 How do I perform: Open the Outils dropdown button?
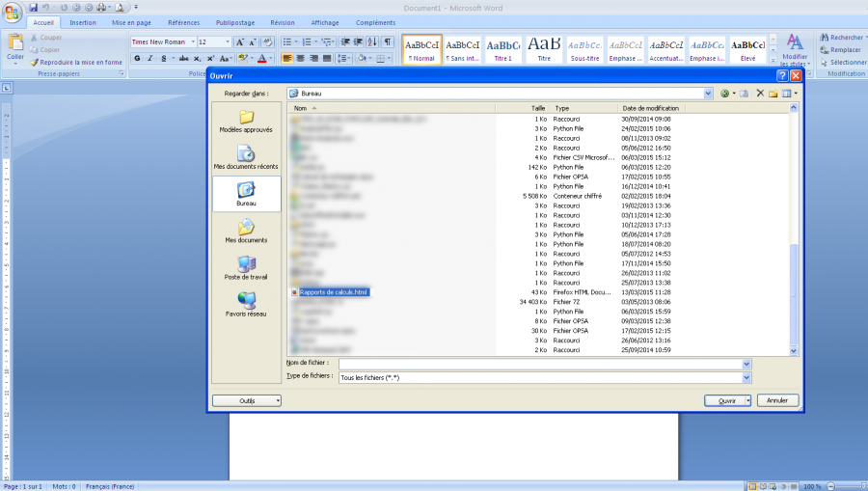click(246, 400)
